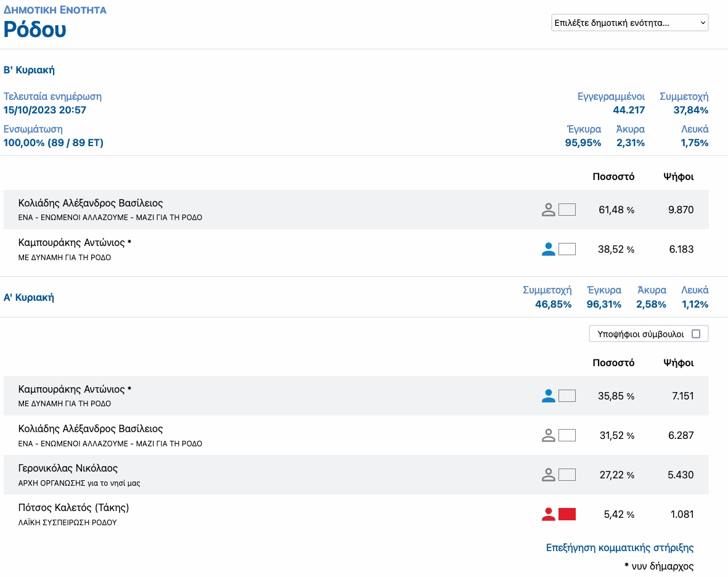The height and width of the screenshot is (577, 728).
Task: Select the Β' Κυριακή section heading
Action: pyautogui.click(x=29, y=70)
